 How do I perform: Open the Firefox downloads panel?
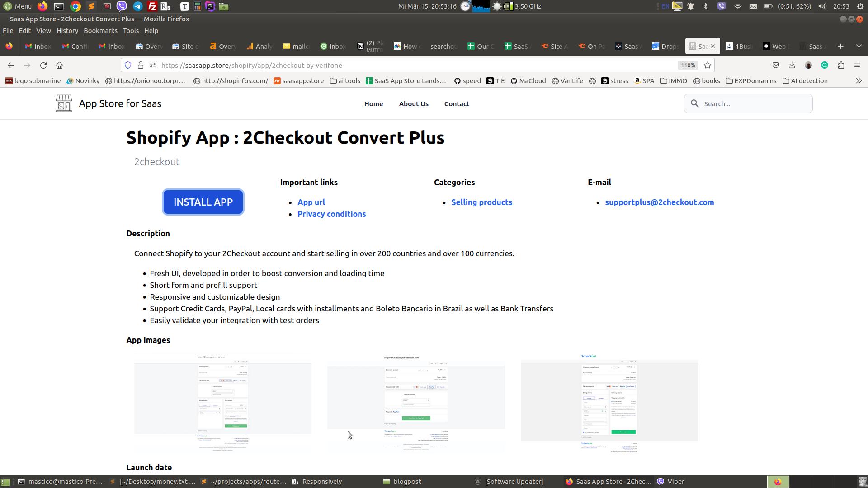[792, 66]
